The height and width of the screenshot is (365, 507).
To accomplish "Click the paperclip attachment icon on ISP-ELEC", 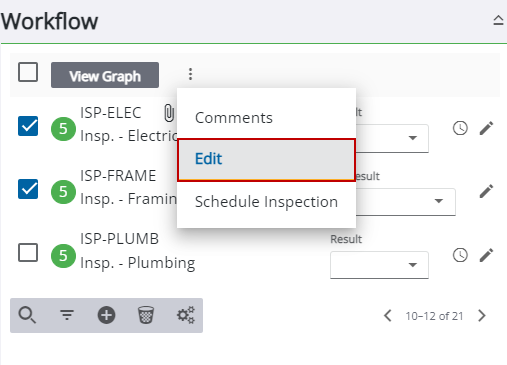I will (x=169, y=113).
